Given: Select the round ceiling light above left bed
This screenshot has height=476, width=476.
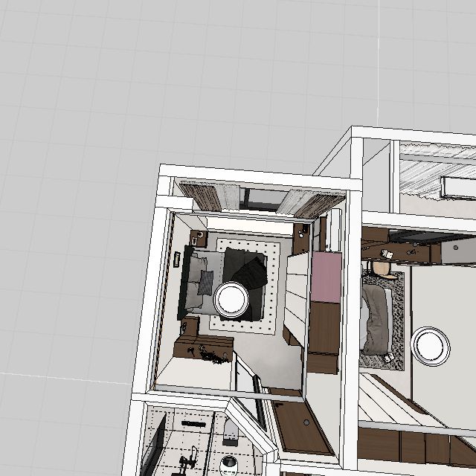Looking at the screenshot, I should (231, 300).
